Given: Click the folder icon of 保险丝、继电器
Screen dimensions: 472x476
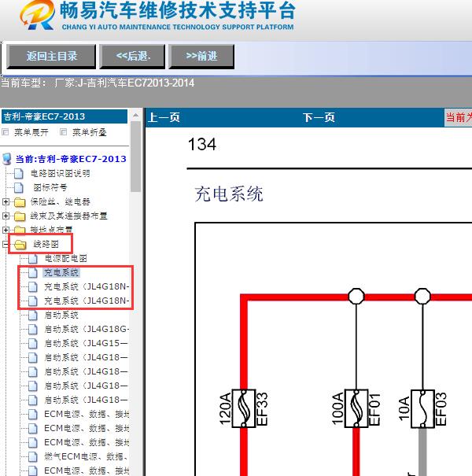Looking at the screenshot, I should click(20, 202).
